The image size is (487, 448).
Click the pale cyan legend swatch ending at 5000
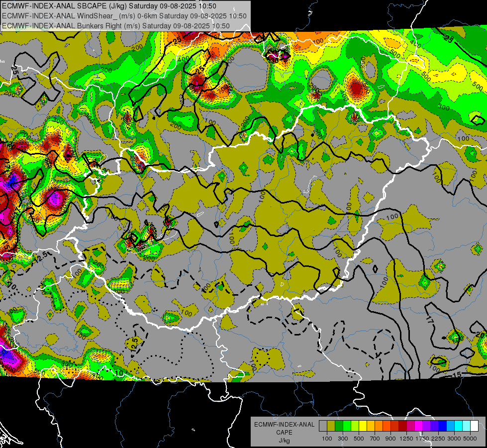[x=467, y=426]
